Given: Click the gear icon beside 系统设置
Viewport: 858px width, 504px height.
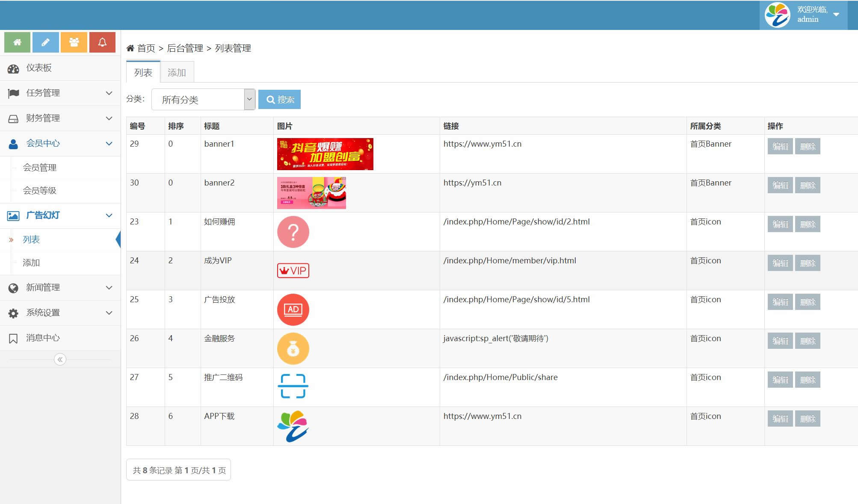Looking at the screenshot, I should point(13,313).
